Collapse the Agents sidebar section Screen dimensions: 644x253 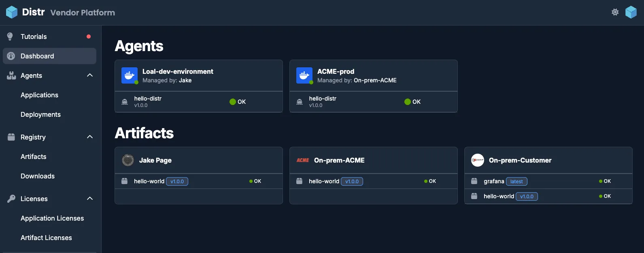point(89,75)
